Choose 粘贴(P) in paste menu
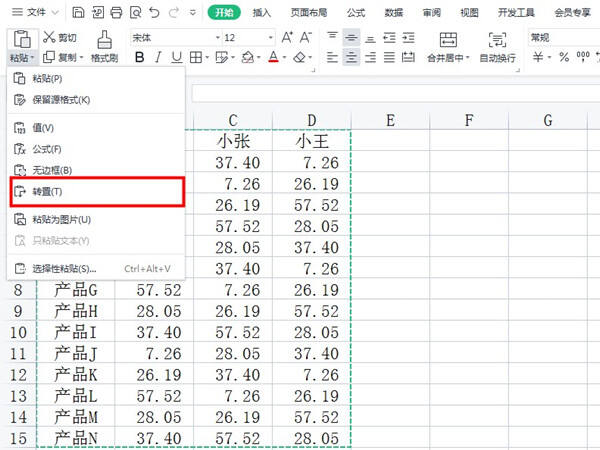This screenshot has height=450, width=600. (96, 78)
